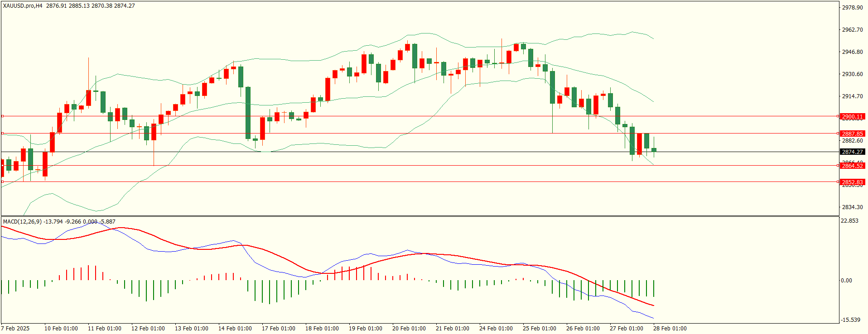Viewport: 868px width, 334px height.
Task: Select the 2887.85 horizontal line price tag
Action: click(852, 134)
